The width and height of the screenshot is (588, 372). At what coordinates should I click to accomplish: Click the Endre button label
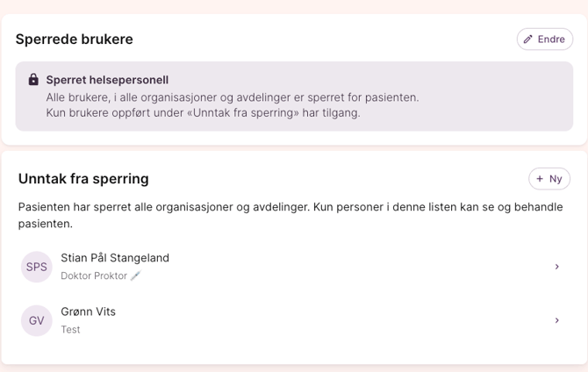[551, 39]
